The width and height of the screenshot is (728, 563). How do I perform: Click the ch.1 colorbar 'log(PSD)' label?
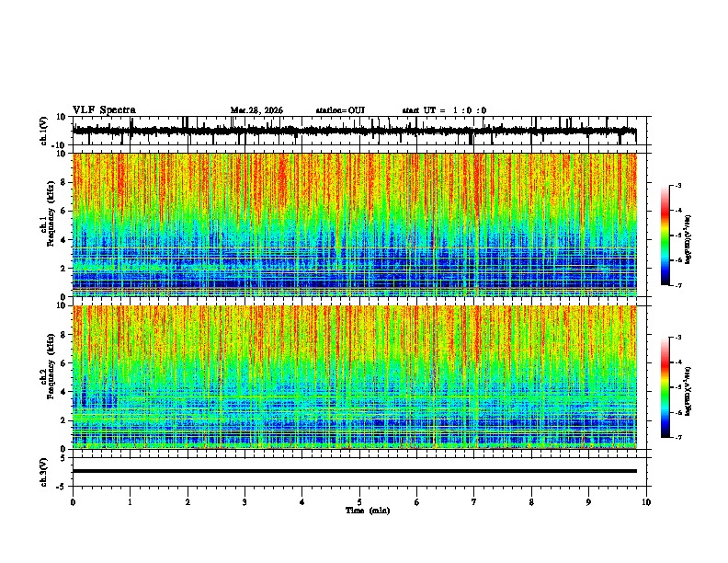[x=688, y=240]
